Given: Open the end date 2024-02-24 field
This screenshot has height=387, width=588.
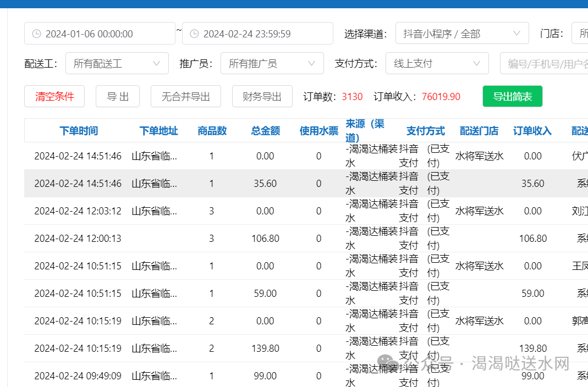Looking at the screenshot, I should [257, 34].
